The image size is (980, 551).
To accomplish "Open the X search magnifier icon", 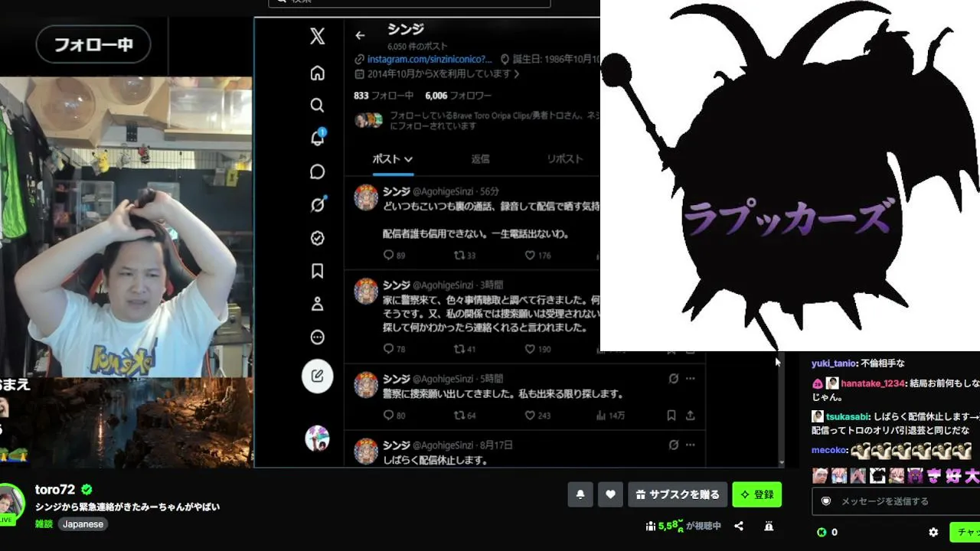I will pyautogui.click(x=317, y=106).
